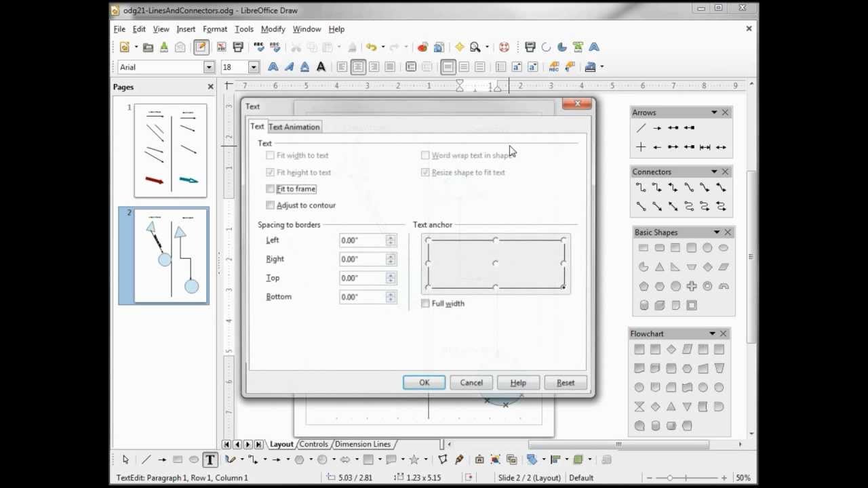Open the Tools menu
The width and height of the screenshot is (868, 488).
[x=244, y=29]
